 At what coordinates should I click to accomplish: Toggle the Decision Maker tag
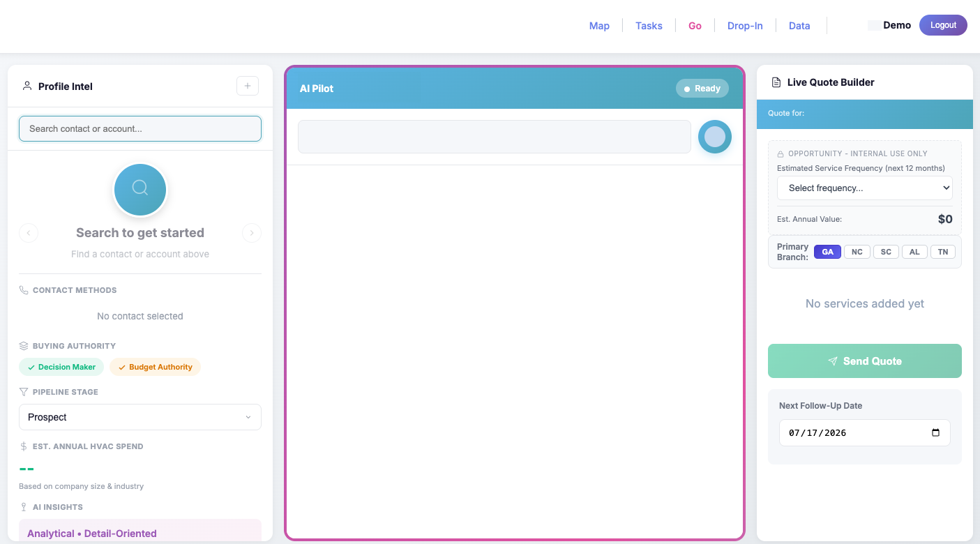pos(61,367)
